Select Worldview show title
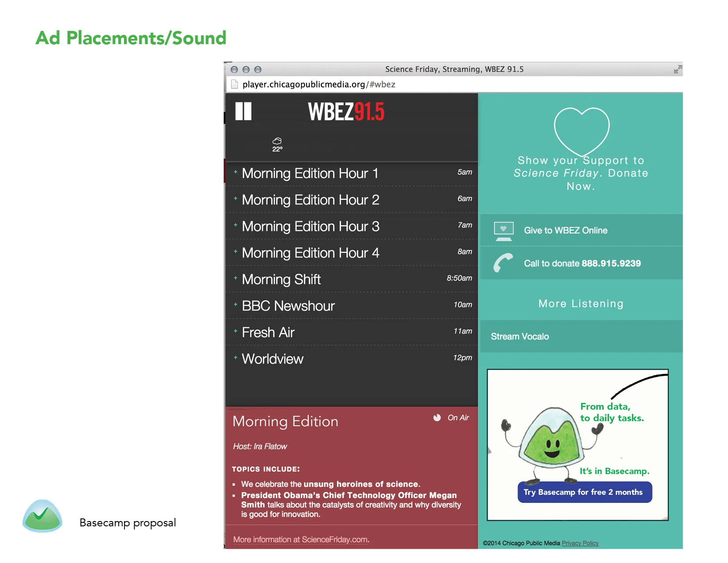The width and height of the screenshot is (728, 563). 273,359
